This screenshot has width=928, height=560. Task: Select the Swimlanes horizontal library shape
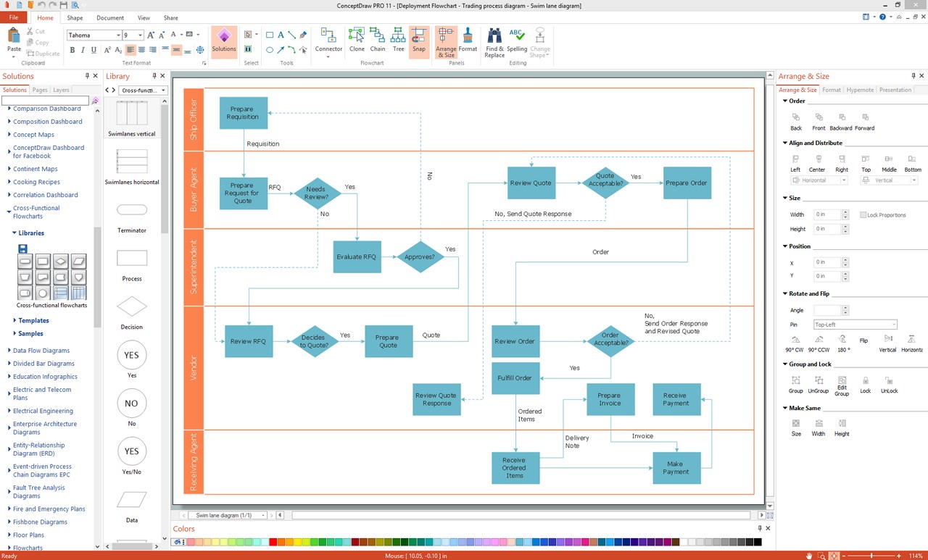coord(131,161)
